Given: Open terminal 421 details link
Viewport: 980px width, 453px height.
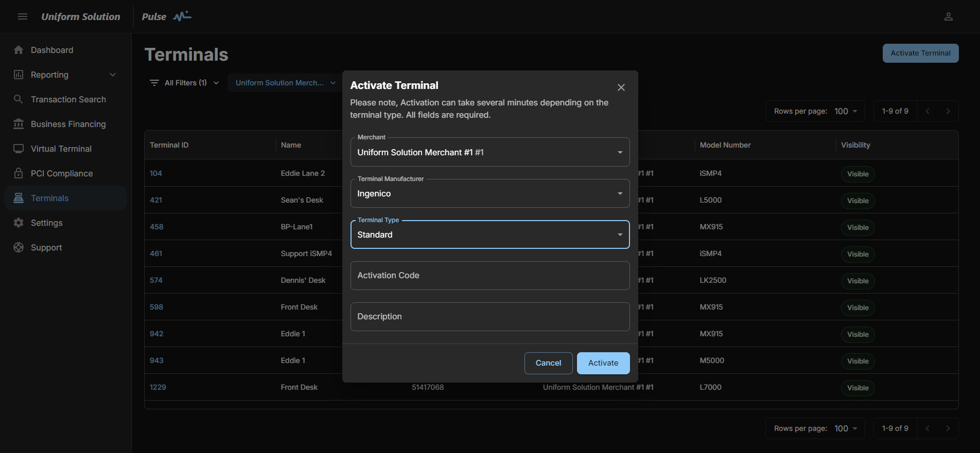Looking at the screenshot, I should pos(156,200).
